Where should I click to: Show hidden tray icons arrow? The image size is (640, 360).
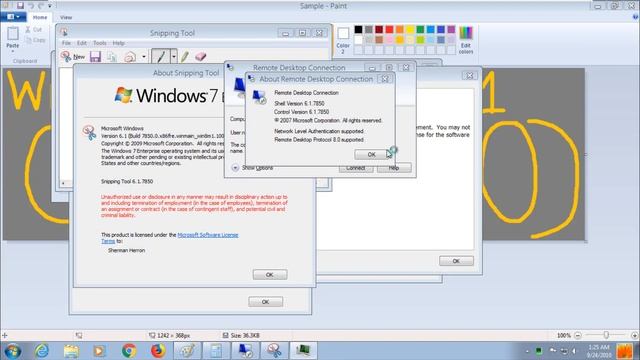[x=527, y=351]
